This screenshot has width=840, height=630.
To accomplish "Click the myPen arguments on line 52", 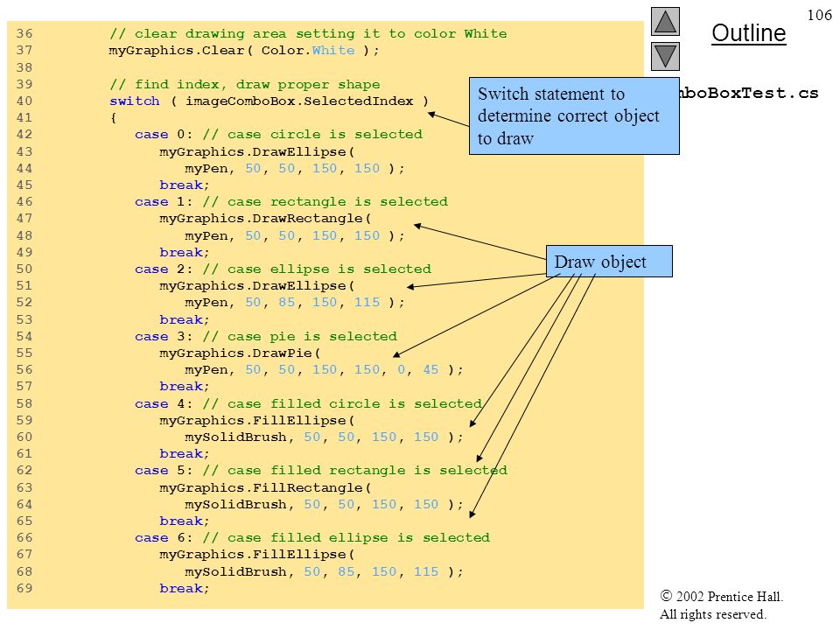I will pyautogui.click(x=295, y=303).
